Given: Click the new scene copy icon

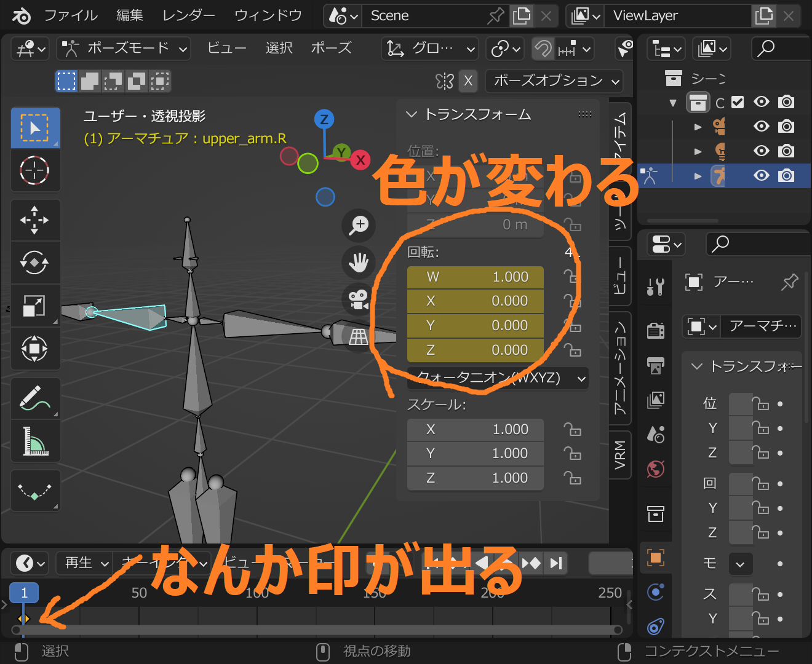Looking at the screenshot, I should (521, 16).
